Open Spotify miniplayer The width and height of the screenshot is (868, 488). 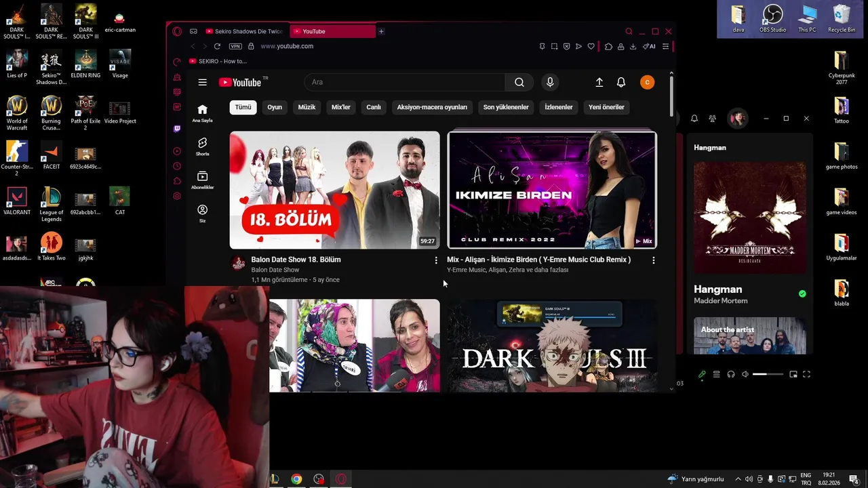pyautogui.click(x=793, y=374)
